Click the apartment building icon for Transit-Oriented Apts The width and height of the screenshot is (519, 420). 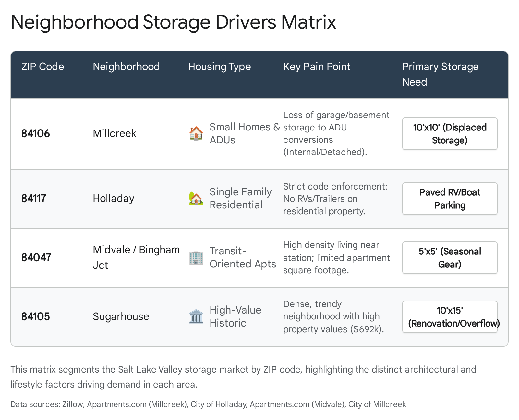196,258
